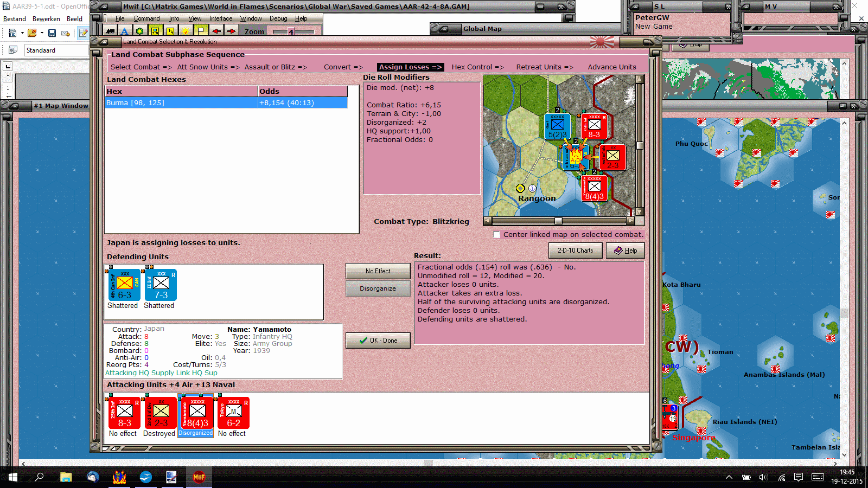
Task: Click the red right arrow toolbar icon
Action: (231, 31)
